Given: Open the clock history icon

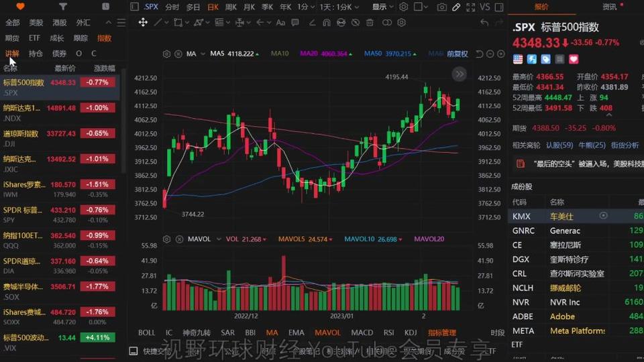Looking at the screenshot, I should pyautogui.click(x=105, y=7).
